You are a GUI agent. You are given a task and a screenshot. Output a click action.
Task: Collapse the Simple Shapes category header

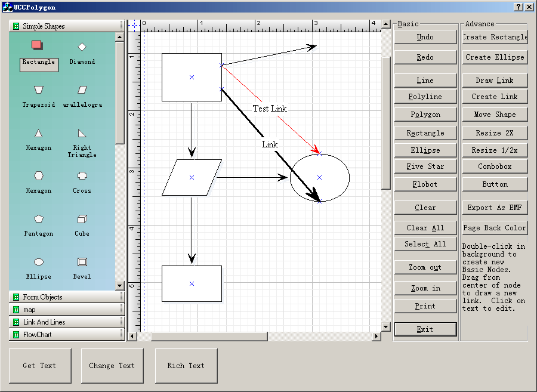64,26
